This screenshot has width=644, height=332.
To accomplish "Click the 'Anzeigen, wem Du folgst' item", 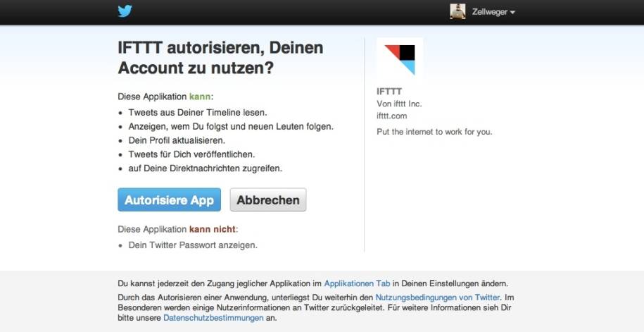I will 231,126.
